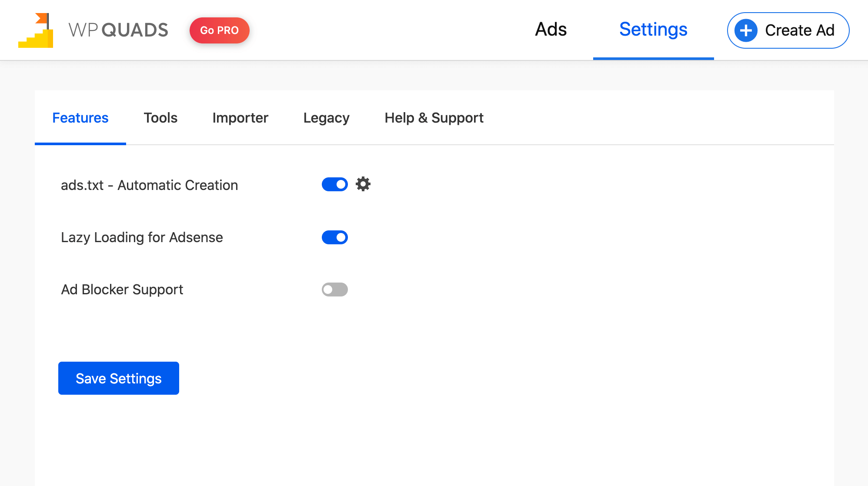Switch to the Ads top navigation tab

point(551,30)
